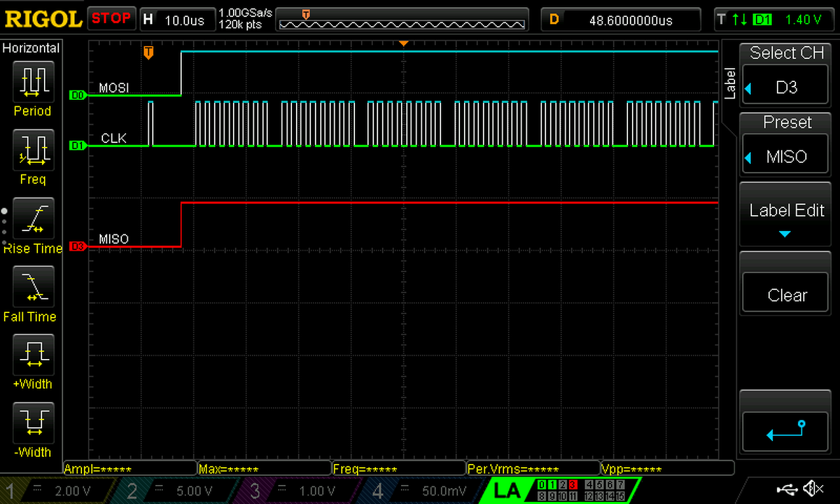Open the Label side menu tab
840x504 pixels.
point(729,83)
